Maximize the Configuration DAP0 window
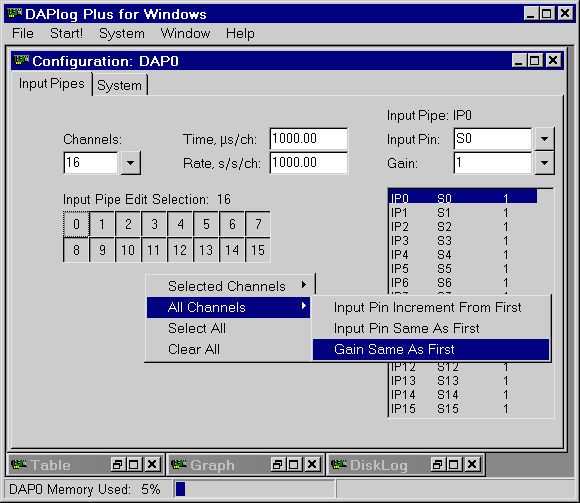The height and width of the screenshot is (503, 580). (535, 60)
